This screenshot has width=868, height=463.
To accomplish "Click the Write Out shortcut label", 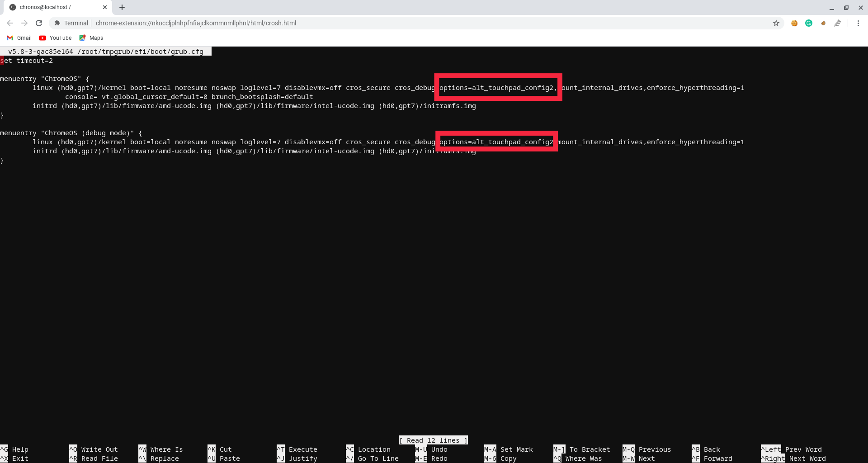I will click(99, 449).
